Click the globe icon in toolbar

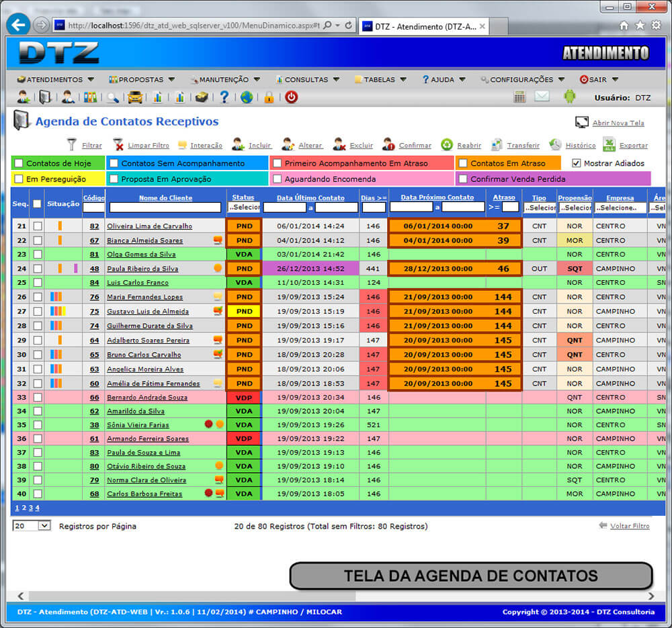click(x=247, y=97)
